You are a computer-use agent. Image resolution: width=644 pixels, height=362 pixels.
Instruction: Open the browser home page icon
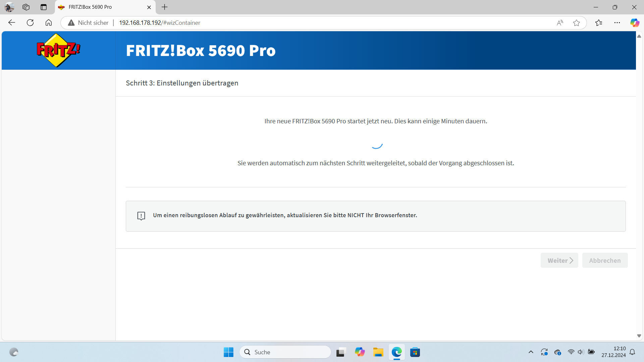(49, 22)
